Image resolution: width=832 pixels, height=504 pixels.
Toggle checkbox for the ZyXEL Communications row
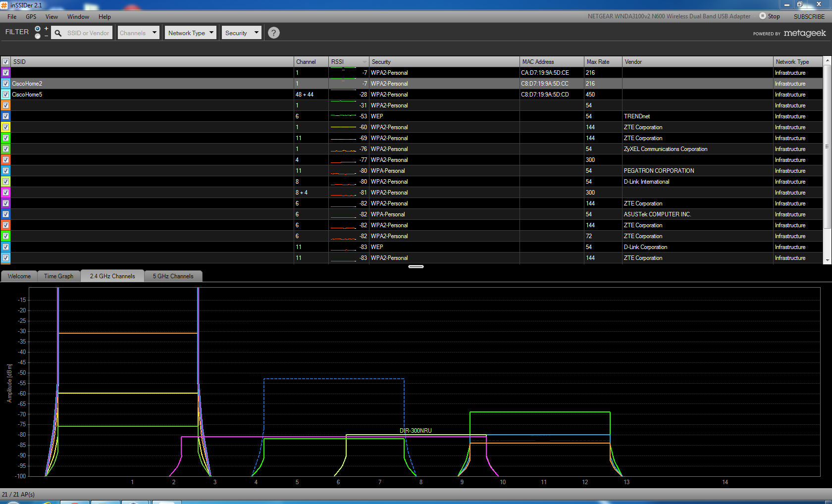click(x=6, y=149)
